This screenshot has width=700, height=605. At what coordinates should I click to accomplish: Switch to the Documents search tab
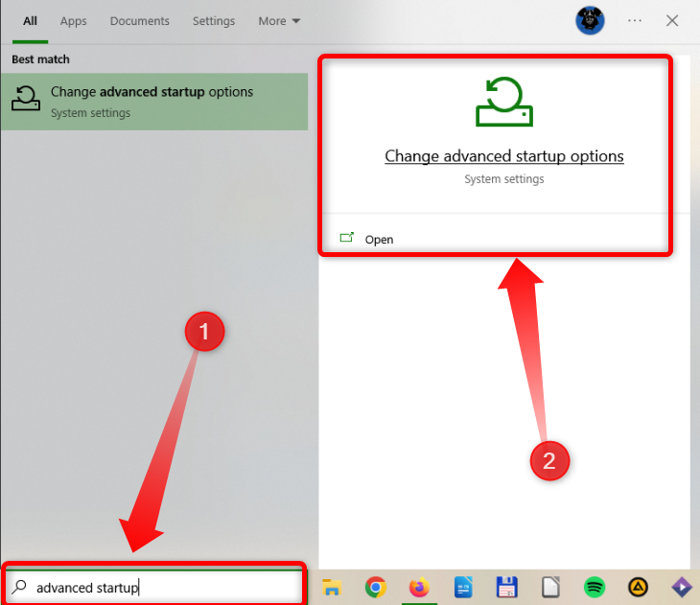point(139,21)
